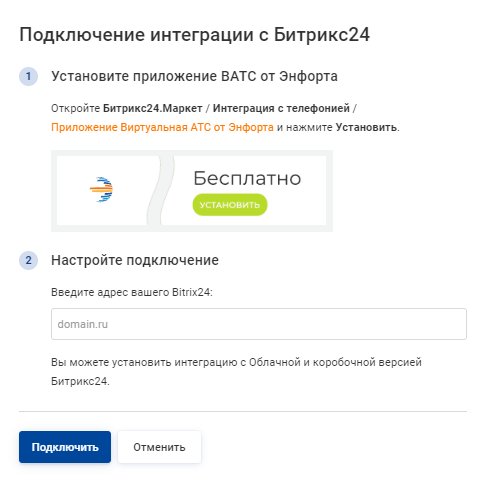
Task: Click the Откройте instruction text
Action: point(75,108)
